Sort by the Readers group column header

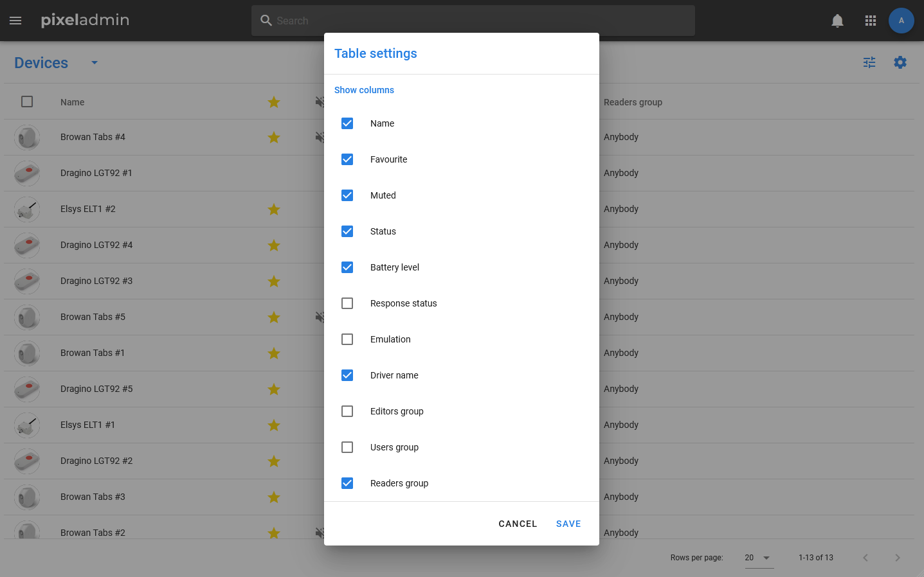pos(633,102)
